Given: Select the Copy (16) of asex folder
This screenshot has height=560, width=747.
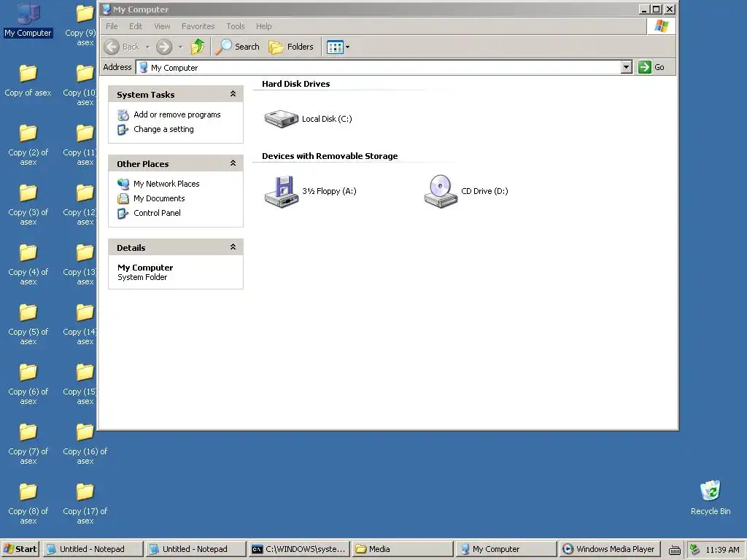Looking at the screenshot, I should coord(85,444).
